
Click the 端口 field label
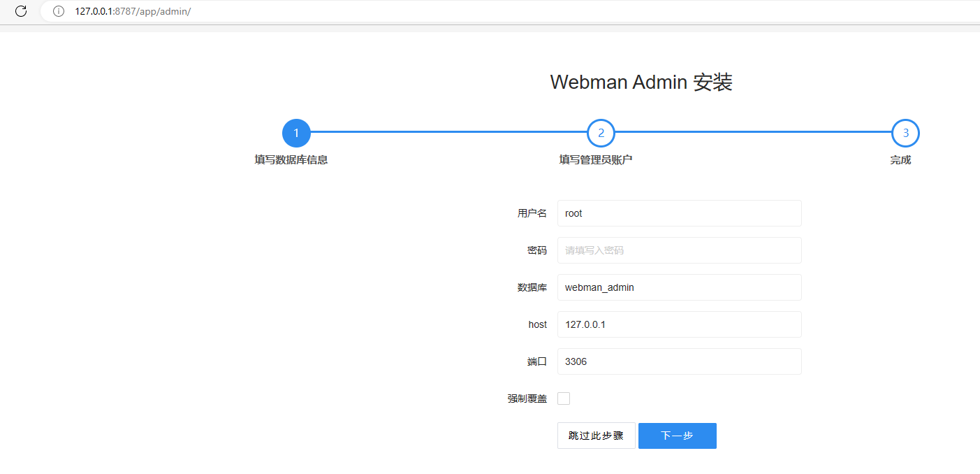click(537, 361)
